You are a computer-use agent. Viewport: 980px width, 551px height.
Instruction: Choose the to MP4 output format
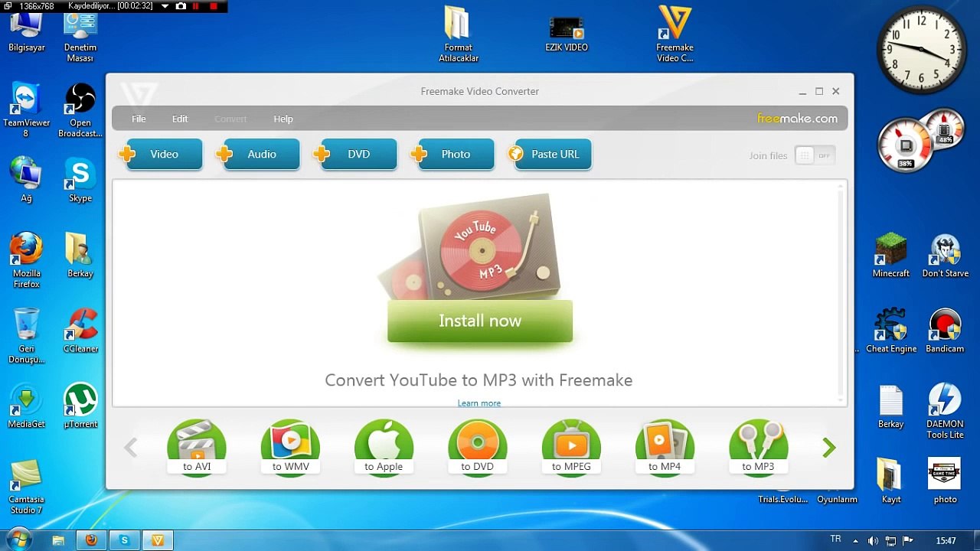[665, 447]
